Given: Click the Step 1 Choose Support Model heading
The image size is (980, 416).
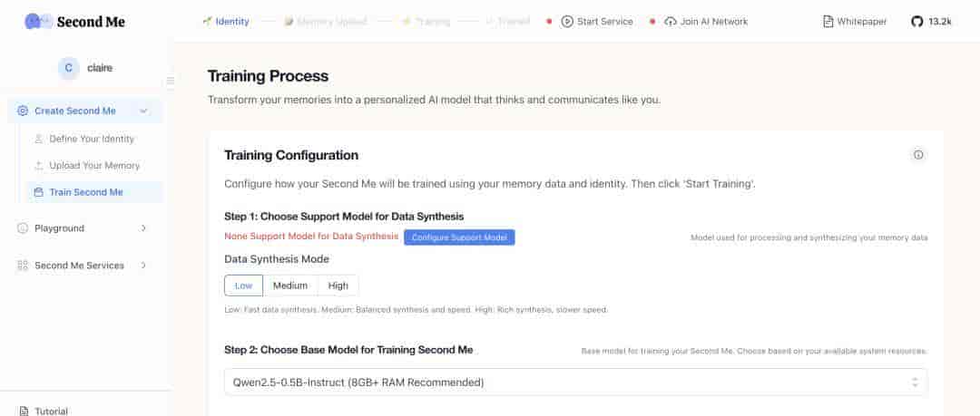Looking at the screenshot, I should coord(345,216).
